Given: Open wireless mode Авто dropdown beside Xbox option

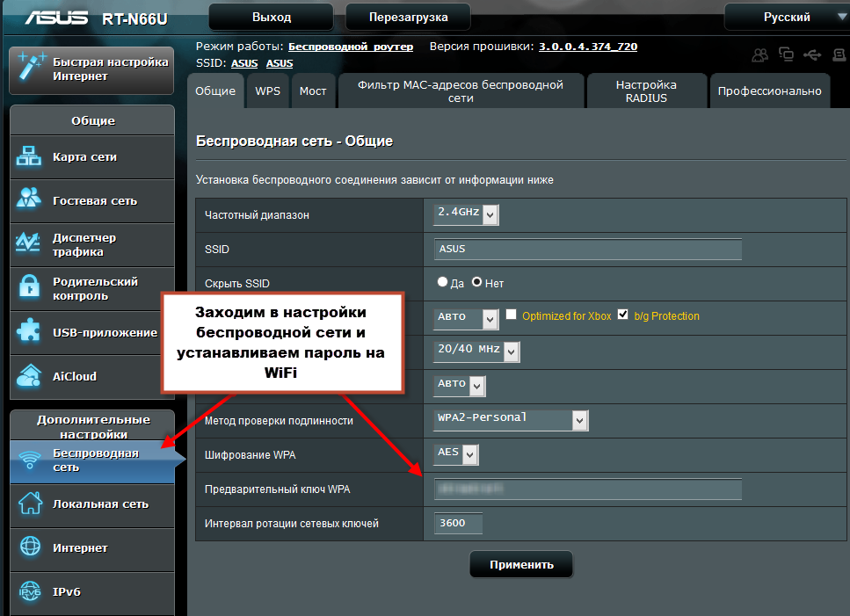Looking at the screenshot, I should pyautogui.click(x=466, y=319).
